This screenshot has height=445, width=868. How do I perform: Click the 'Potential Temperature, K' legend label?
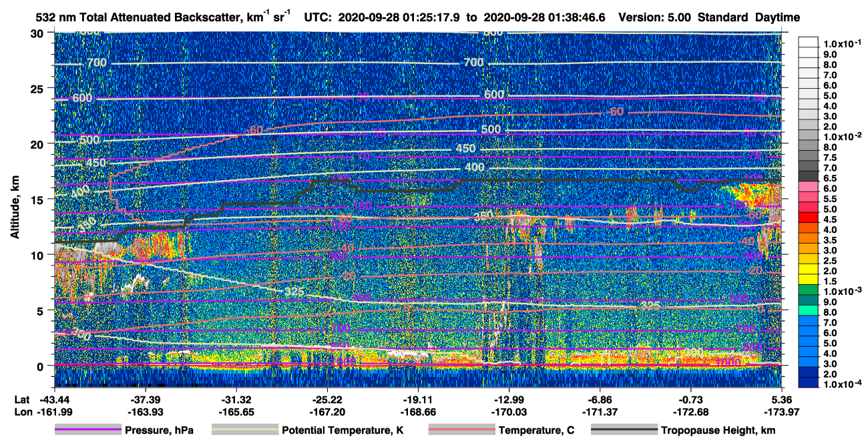pyautogui.click(x=343, y=431)
